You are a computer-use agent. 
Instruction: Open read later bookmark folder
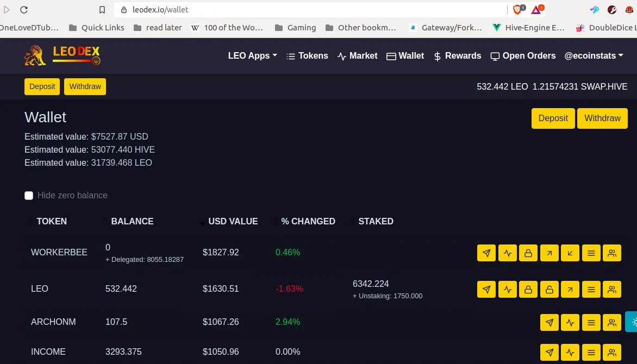coord(158,28)
